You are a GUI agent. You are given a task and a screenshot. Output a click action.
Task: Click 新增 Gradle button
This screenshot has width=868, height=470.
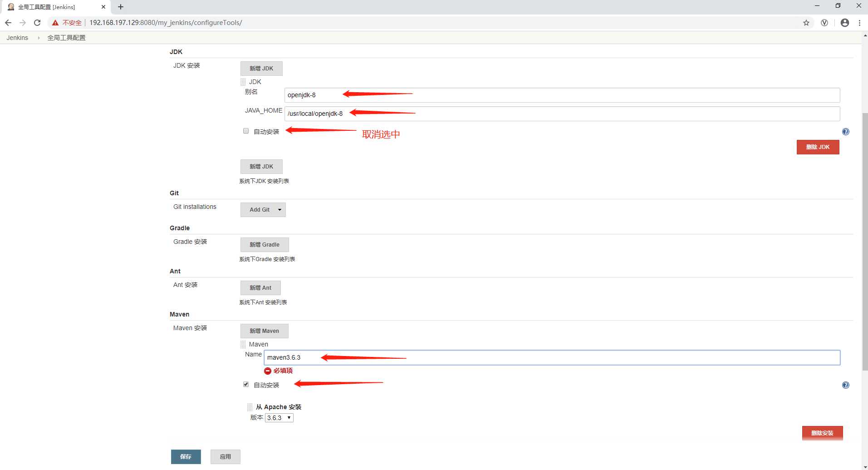pyautogui.click(x=265, y=245)
